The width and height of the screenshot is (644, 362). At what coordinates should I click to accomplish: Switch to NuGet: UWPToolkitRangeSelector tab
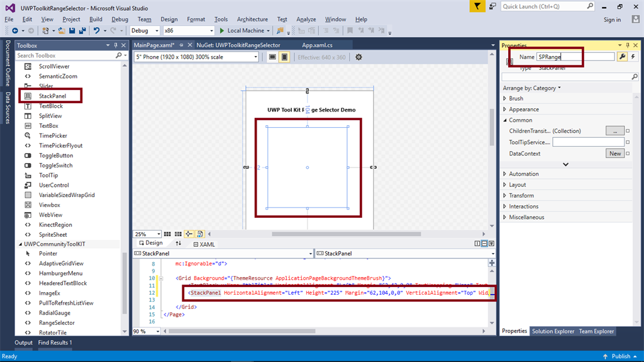pyautogui.click(x=238, y=45)
